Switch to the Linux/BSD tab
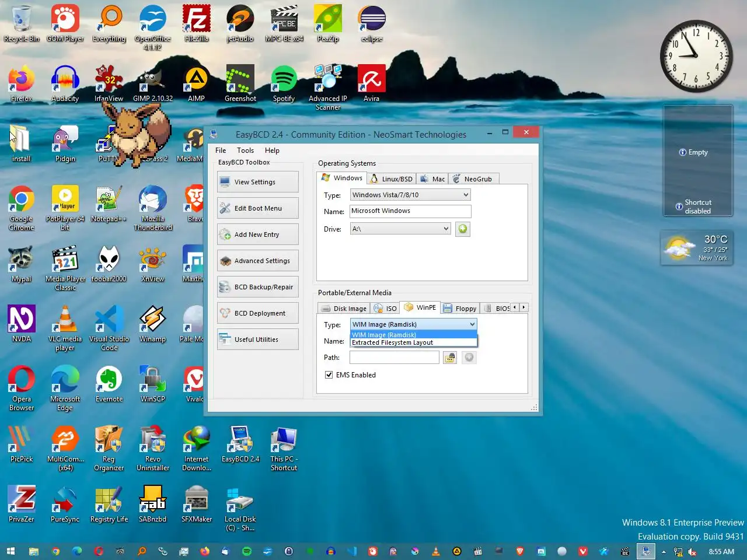Viewport: 747px width, 560px height. point(392,179)
